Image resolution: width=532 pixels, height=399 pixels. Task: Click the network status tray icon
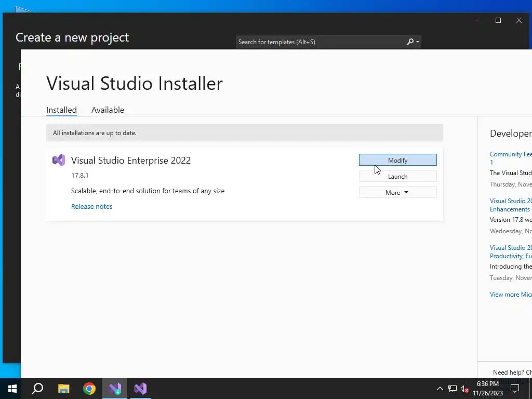pyautogui.click(x=453, y=389)
